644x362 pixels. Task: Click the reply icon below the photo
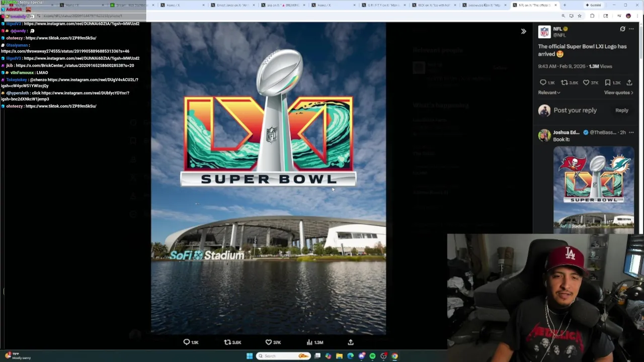pyautogui.click(x=187, y=342)
